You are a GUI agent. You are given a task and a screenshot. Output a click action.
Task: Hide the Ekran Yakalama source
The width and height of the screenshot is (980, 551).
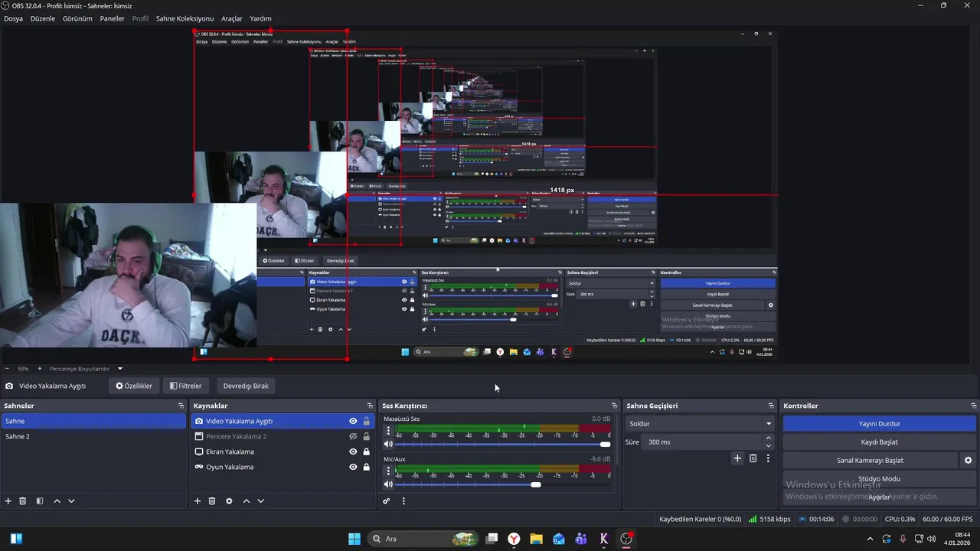[x=353, y=452]
